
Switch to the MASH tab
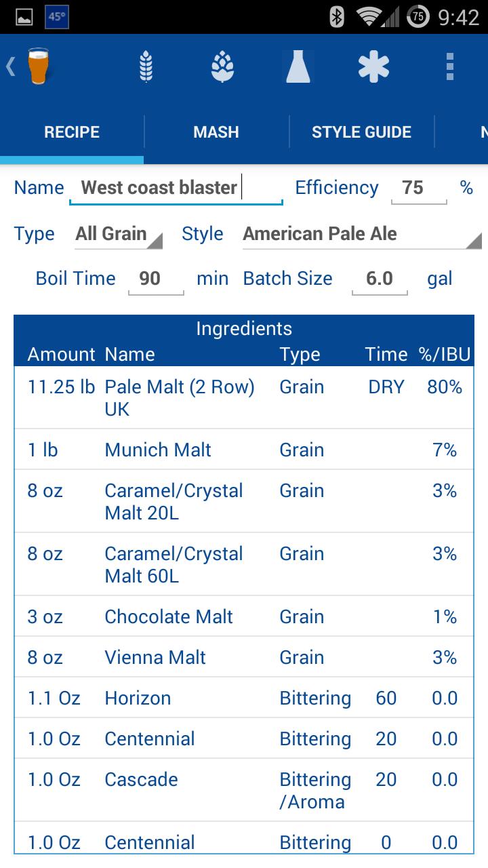[216, 132]
